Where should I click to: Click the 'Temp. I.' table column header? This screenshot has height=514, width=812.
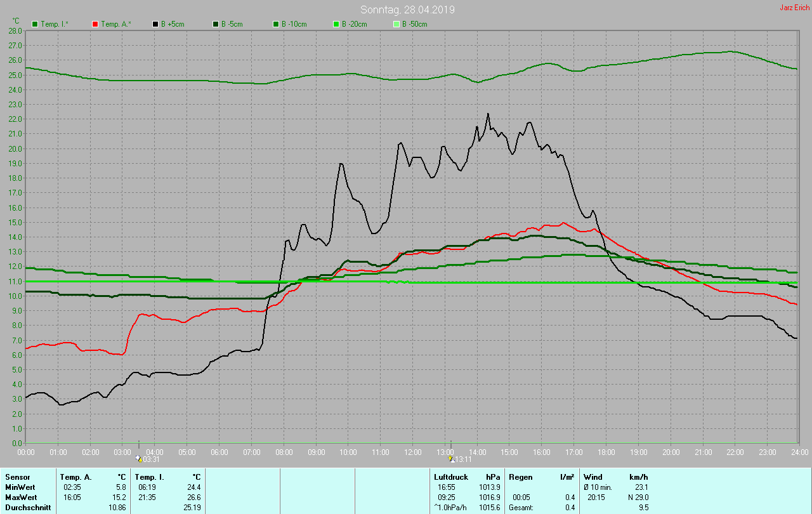point(149,477)
